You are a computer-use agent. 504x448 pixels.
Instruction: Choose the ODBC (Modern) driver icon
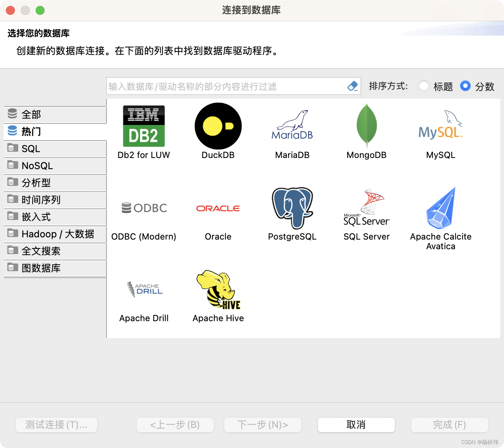coord(144,208)
